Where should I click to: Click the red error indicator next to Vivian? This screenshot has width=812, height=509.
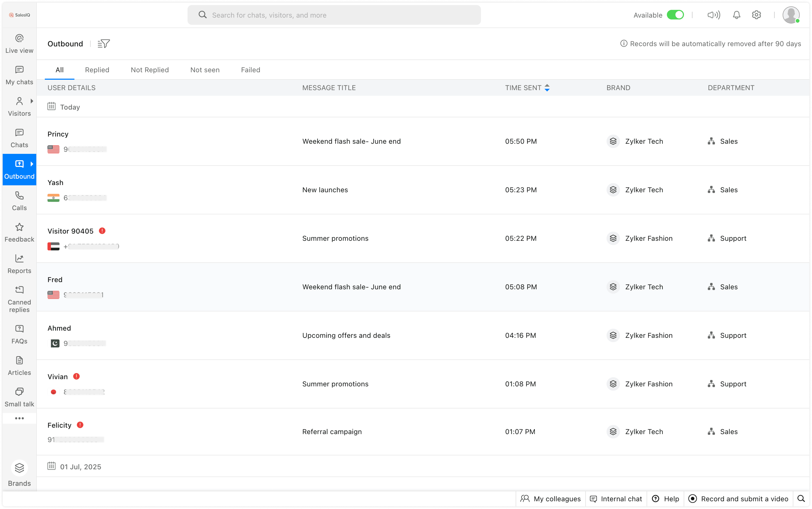click(x=76, y=376)
